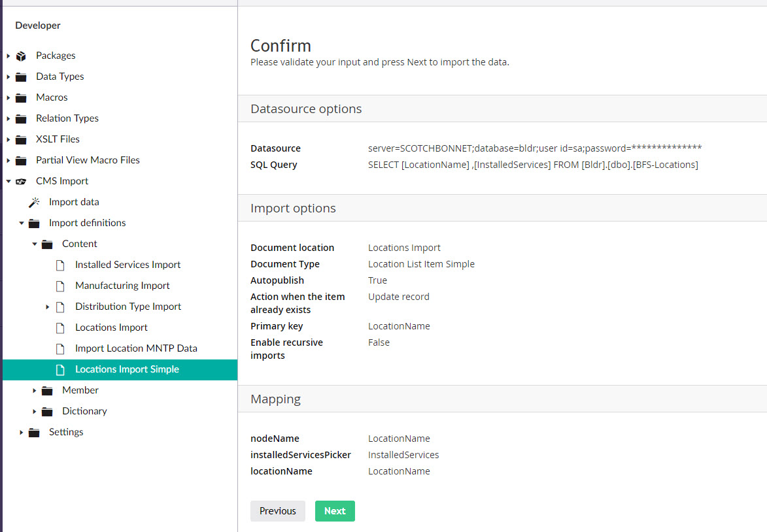Click the Settings folder icon

34,432
